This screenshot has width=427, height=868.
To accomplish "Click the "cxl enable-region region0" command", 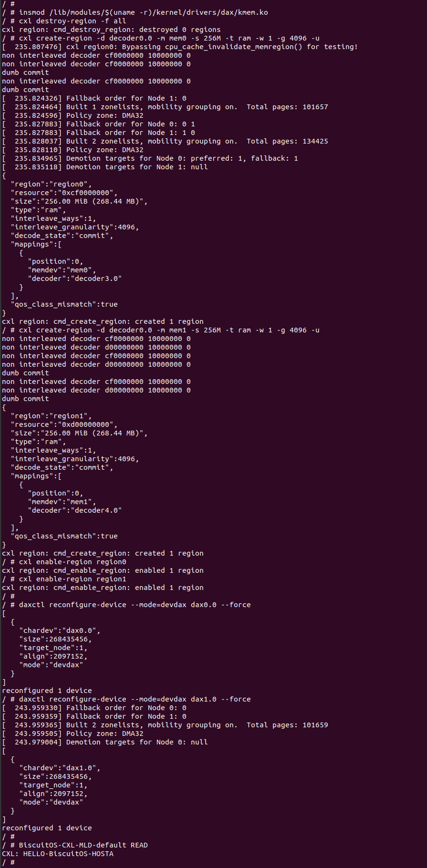I will [73, 562].
